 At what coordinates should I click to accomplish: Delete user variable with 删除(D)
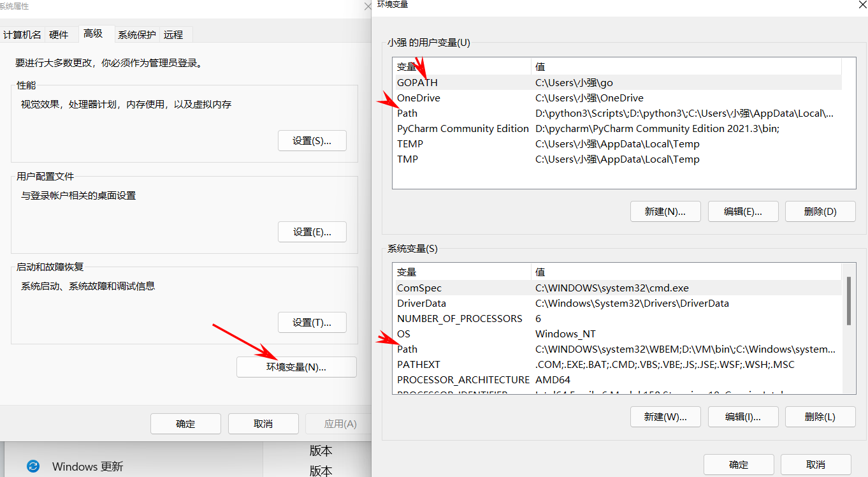coord(820,212)
